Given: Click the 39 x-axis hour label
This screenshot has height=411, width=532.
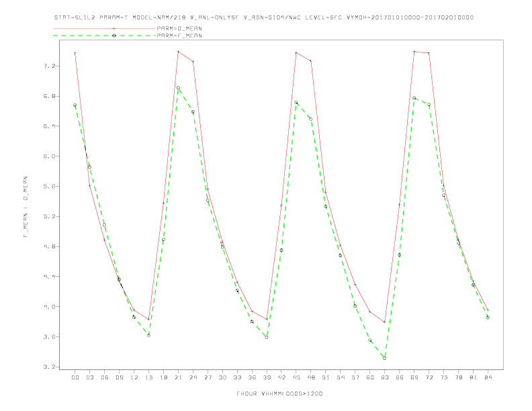Looking at the screenshot, I should tap(267, 377).
